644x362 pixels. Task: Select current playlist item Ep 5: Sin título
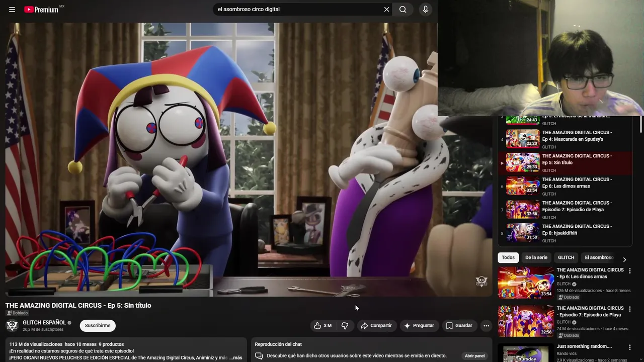(565, 163)
